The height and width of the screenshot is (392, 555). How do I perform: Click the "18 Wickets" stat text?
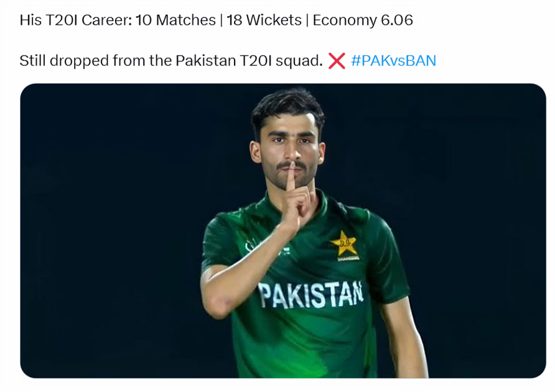coord(264,20)
